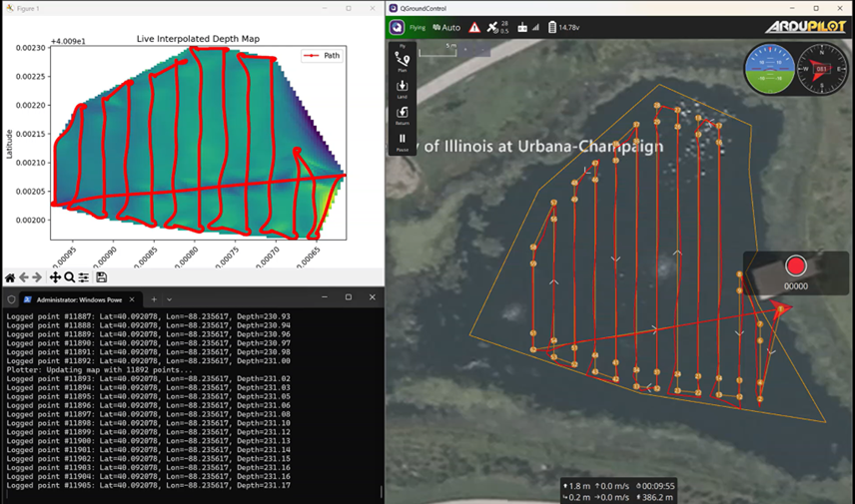Open a new terminal tab with plus
The height and width of the screenshot is (504, 855).
point(154,299)
